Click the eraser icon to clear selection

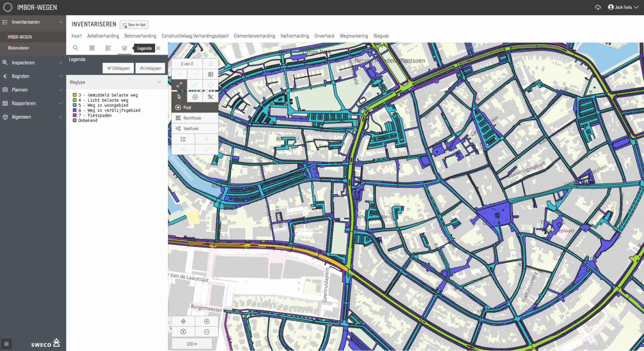(211, 64)
